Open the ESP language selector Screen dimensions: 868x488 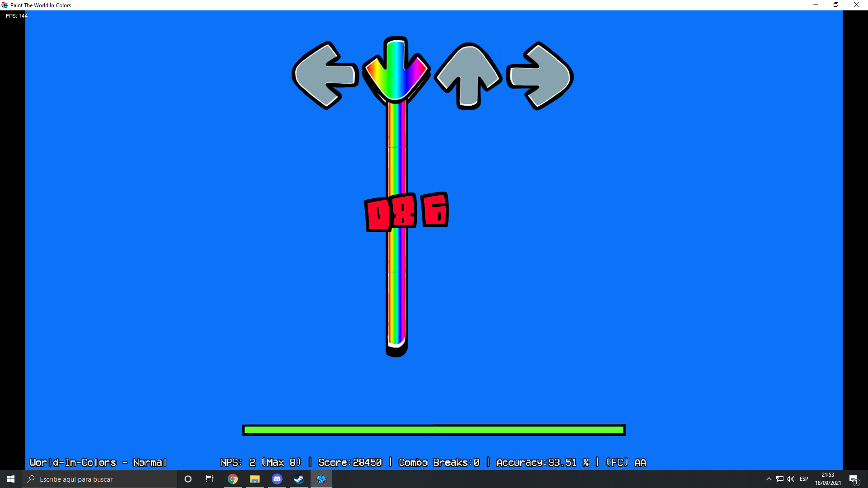pos(805,479)
